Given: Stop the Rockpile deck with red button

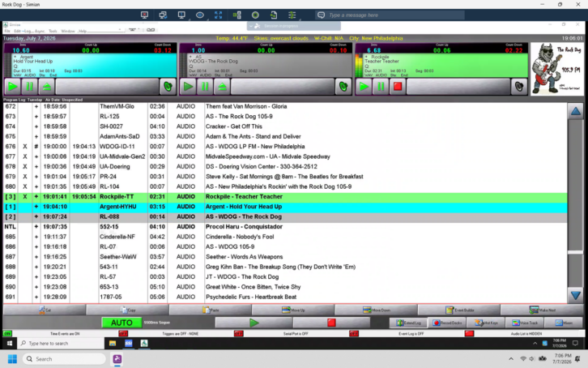Looking at the screenshot, I should click(x=398, y=87).
